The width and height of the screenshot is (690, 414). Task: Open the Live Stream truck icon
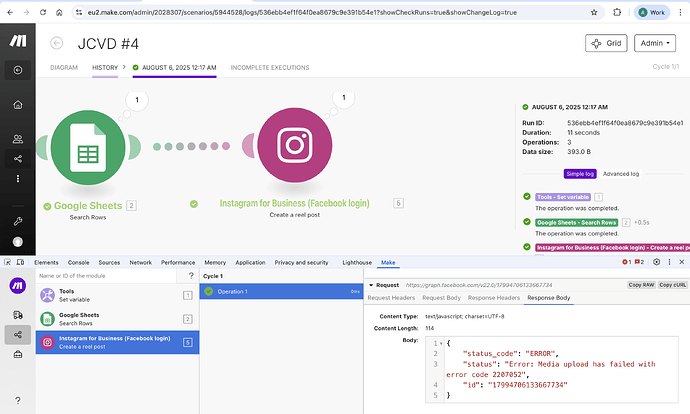(x=18, y=315)
